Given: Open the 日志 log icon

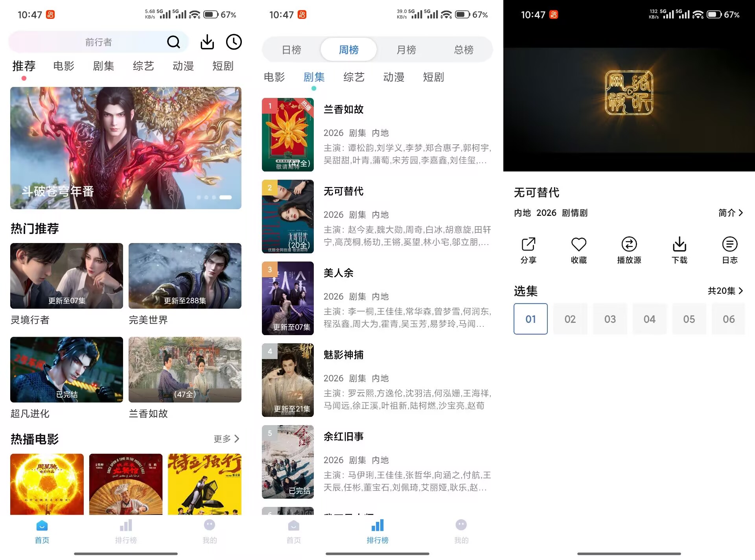Looking at the screenshot, I should pyautogui.click(x=729, y=244).
